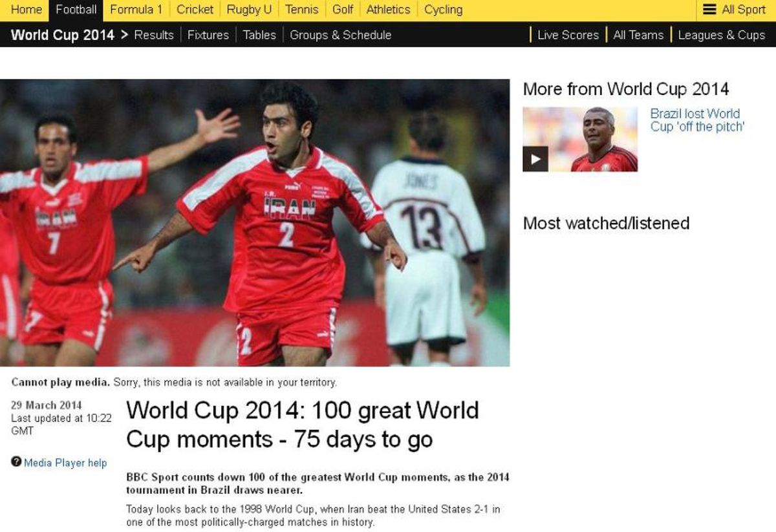
Task: Show the World Cup Tables
Action: [259, 35]
